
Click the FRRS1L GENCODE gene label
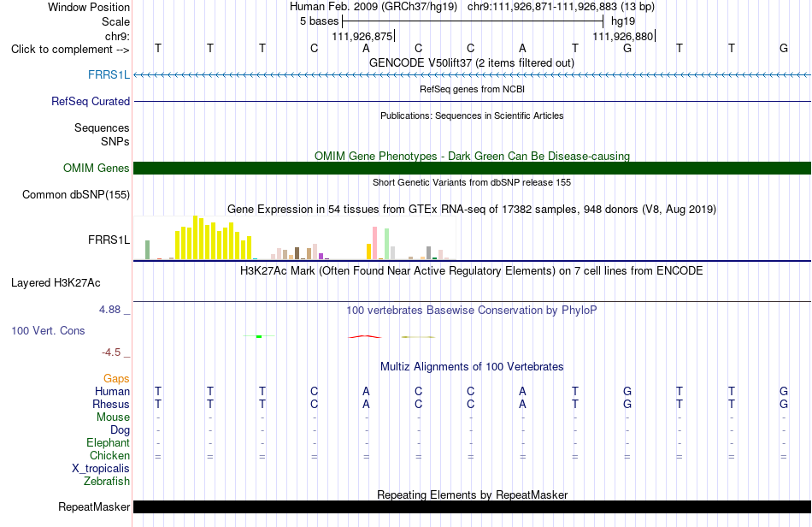[109, 74]
